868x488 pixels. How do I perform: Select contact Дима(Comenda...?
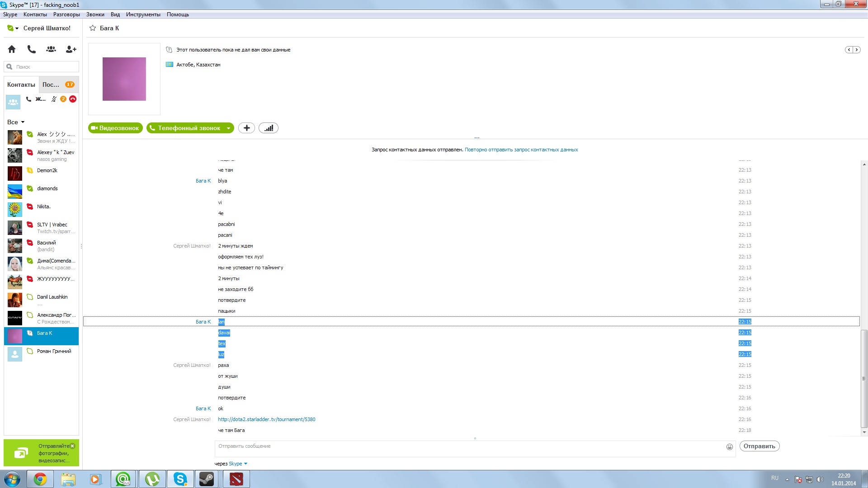click(x=42, y=264)
